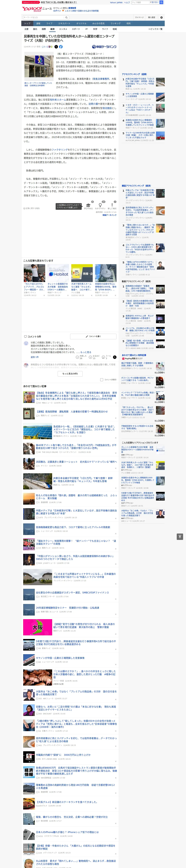This screenshot has width=186, height=868.
Task: Expand the 返信 1件 replies
Action: (34, 357)
